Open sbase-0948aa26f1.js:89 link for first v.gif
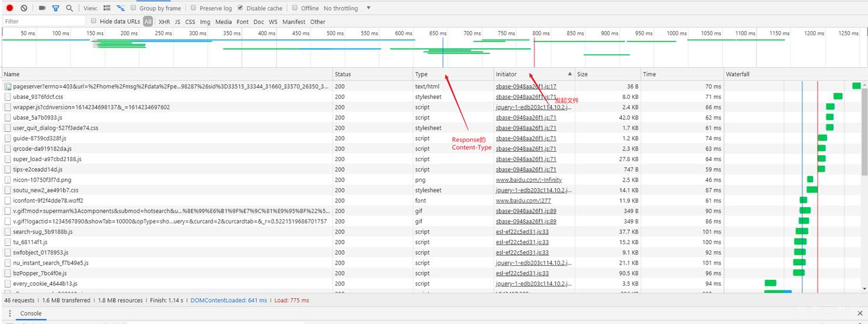This screenshot has height=324, width=868. [526, 211]
